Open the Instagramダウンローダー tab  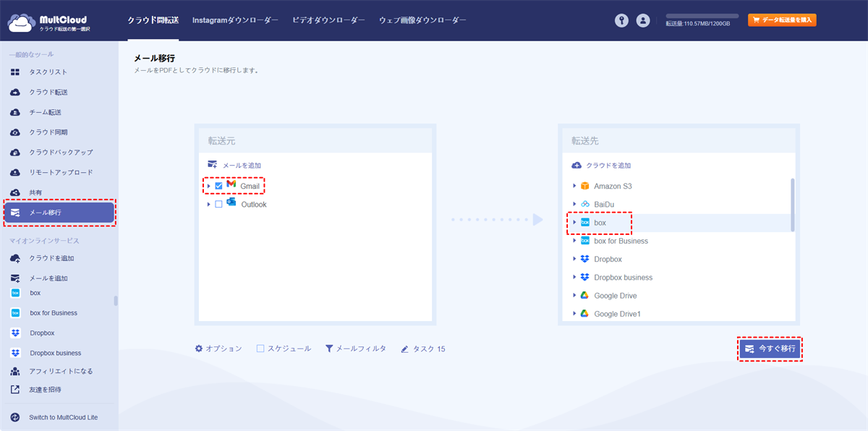pyautogui.click(x=235, y=21)
